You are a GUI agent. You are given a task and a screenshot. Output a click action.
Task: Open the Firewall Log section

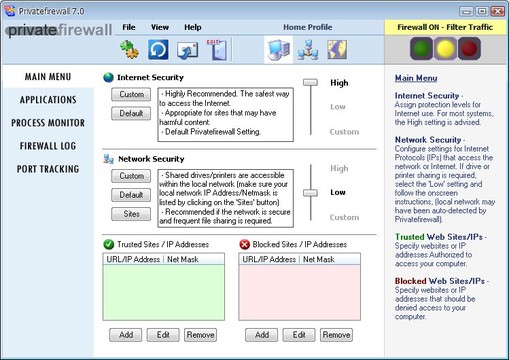pos(48,146)
